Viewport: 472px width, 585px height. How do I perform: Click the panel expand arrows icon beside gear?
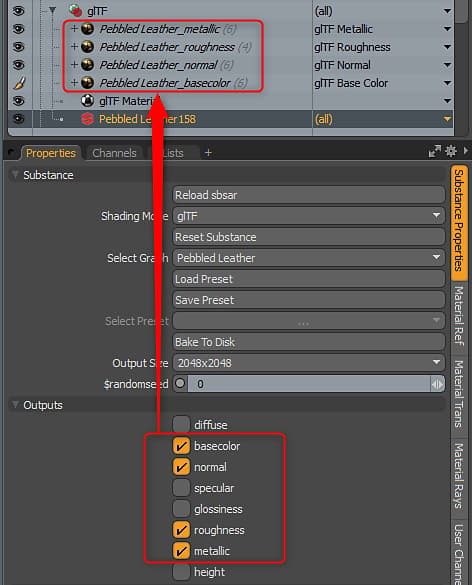[435, 151]
